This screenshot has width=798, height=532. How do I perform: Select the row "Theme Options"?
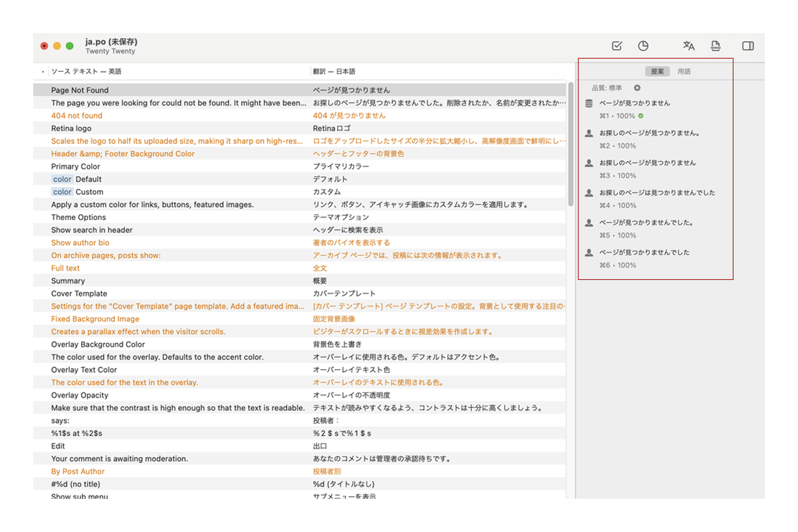point(300,217)
